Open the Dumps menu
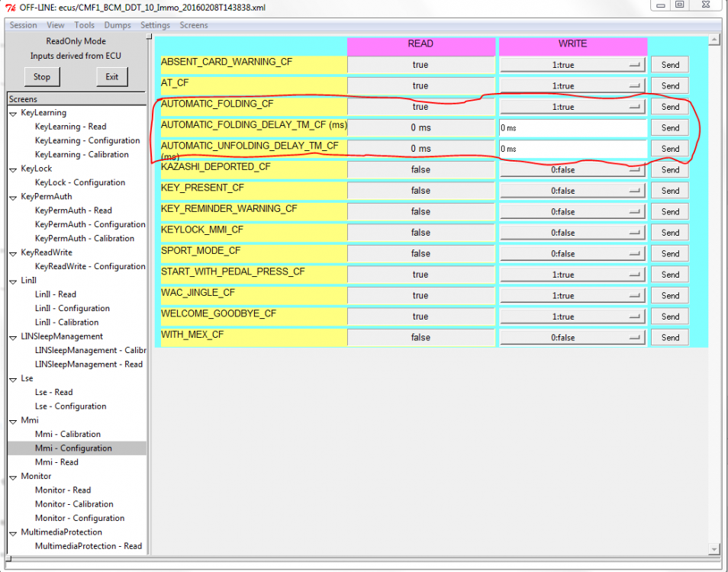Viewport: 728px width, 572px height. point(118,25)
